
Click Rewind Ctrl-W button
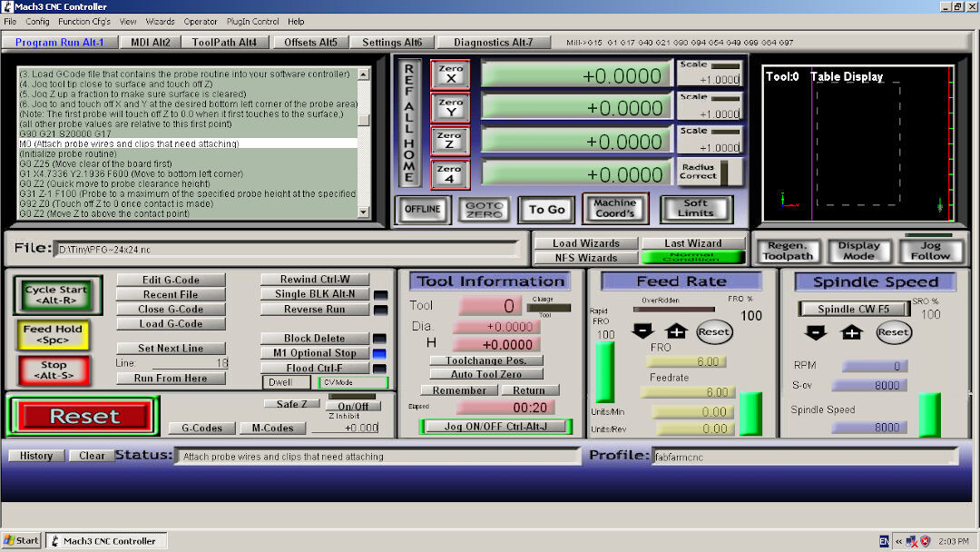[x=315, y=280]
